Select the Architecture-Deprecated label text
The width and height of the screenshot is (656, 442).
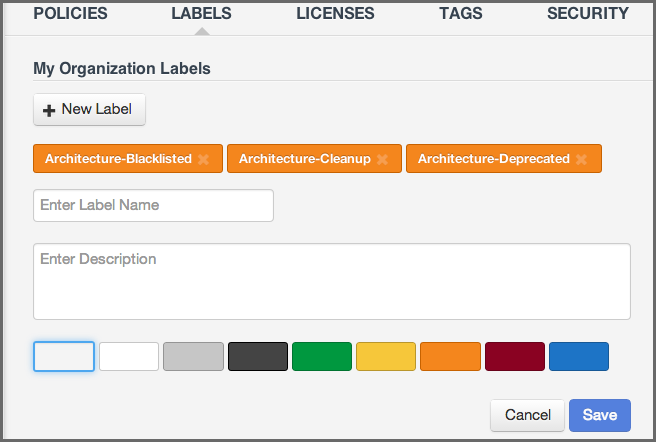point(494,159)
